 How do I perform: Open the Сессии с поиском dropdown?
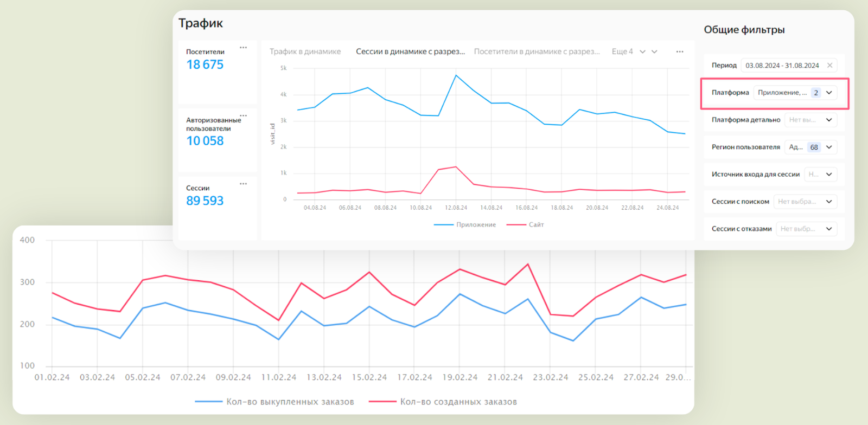pyautogui.click(x=829, y=202)
